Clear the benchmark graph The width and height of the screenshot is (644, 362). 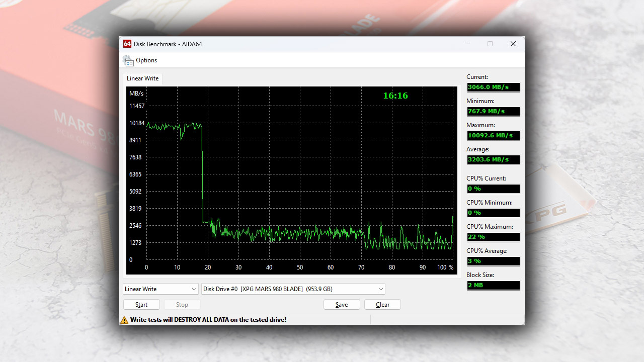382,305
